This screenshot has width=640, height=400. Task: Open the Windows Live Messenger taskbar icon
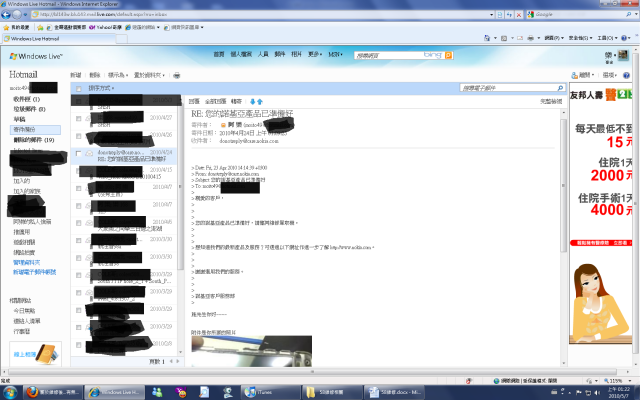click(x=157, y=392)
